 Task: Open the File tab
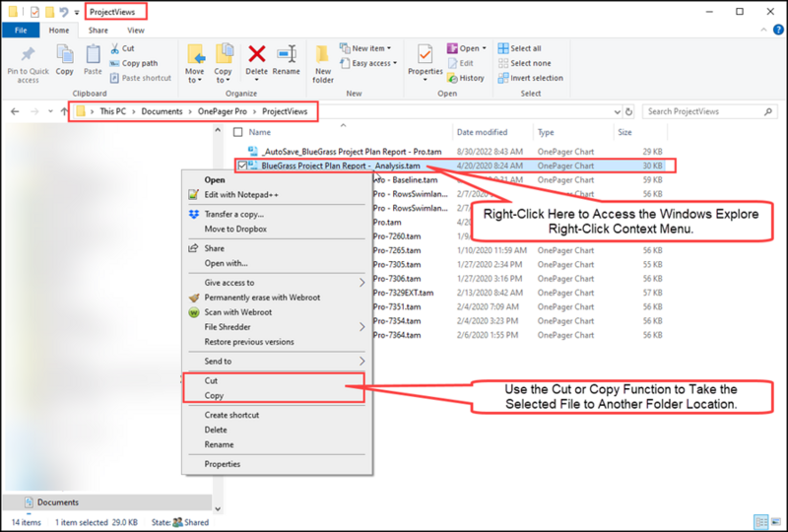click(21, 31)
